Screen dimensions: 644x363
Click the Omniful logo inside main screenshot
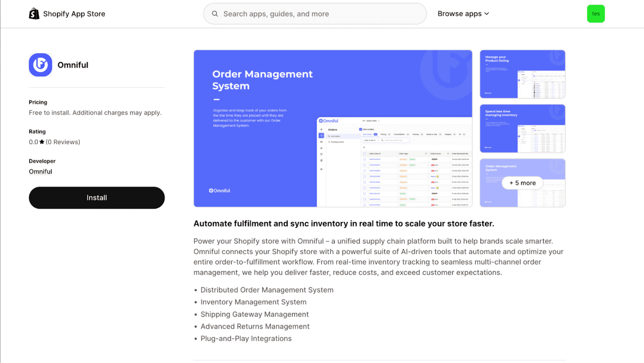(328, 121)
